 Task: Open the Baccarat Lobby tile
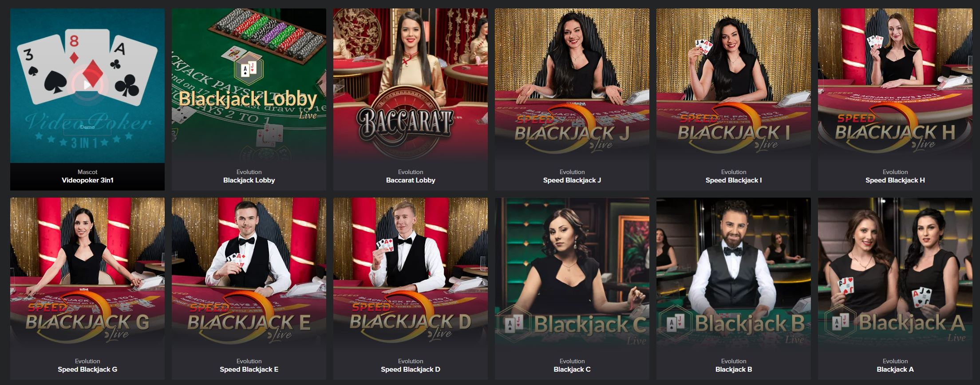(x=411, y=84)
